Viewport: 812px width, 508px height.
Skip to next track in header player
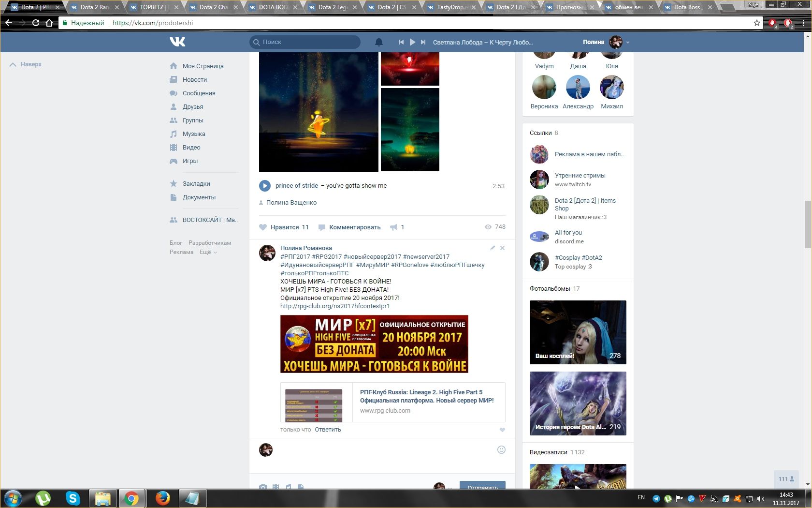(423, 42)
